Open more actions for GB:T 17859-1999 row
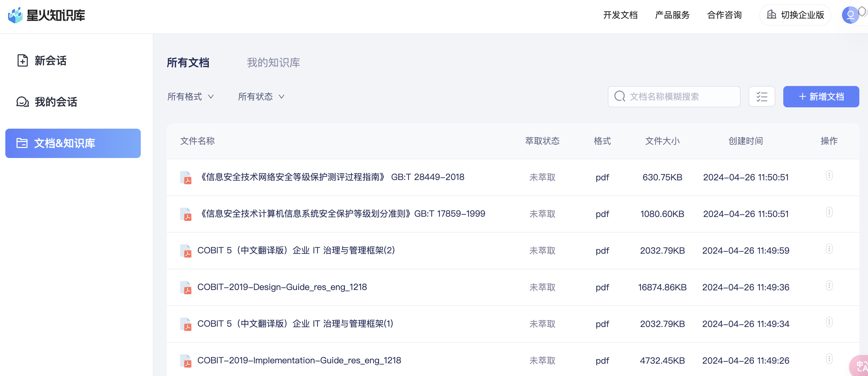Image resolution: width=868 pixels, height=376 pixels. point(829,212)
